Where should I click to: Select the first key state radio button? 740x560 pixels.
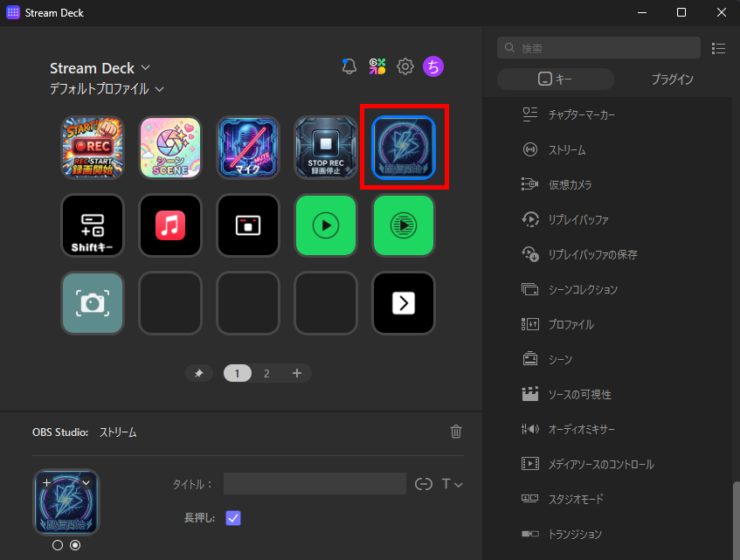(x=58, y=545)
